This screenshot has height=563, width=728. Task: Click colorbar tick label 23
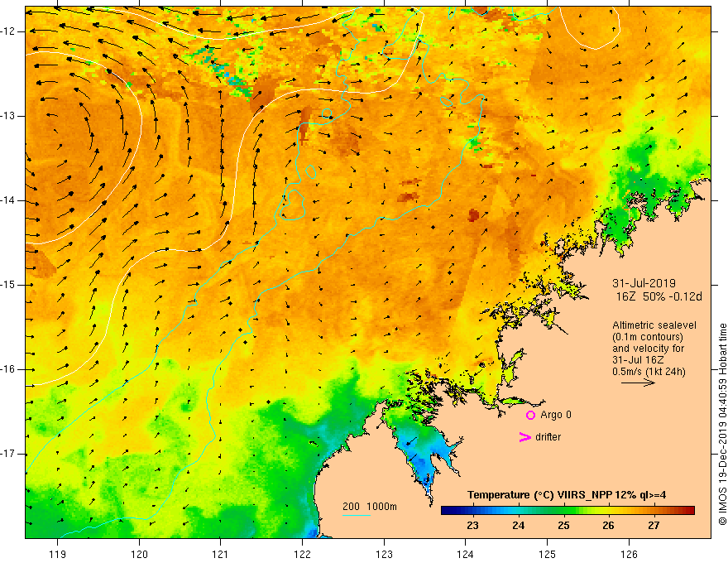(x=472, y=526)
